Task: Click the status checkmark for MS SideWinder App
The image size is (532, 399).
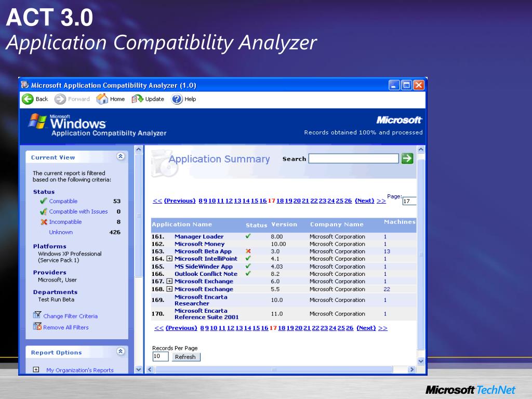Action: 248,266
